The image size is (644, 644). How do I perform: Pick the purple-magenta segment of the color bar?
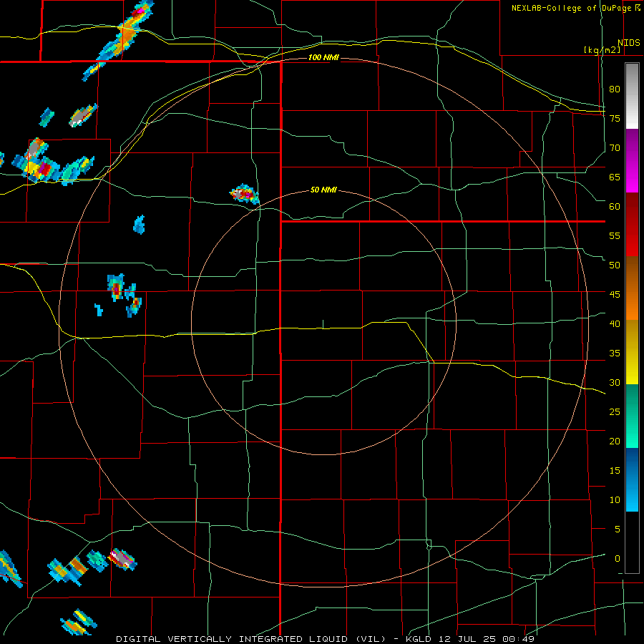632,161
